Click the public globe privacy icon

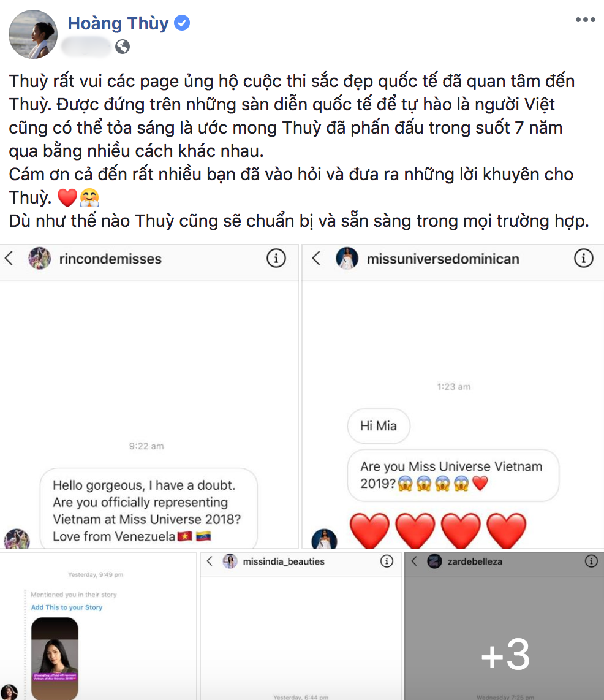coord(123,47)
